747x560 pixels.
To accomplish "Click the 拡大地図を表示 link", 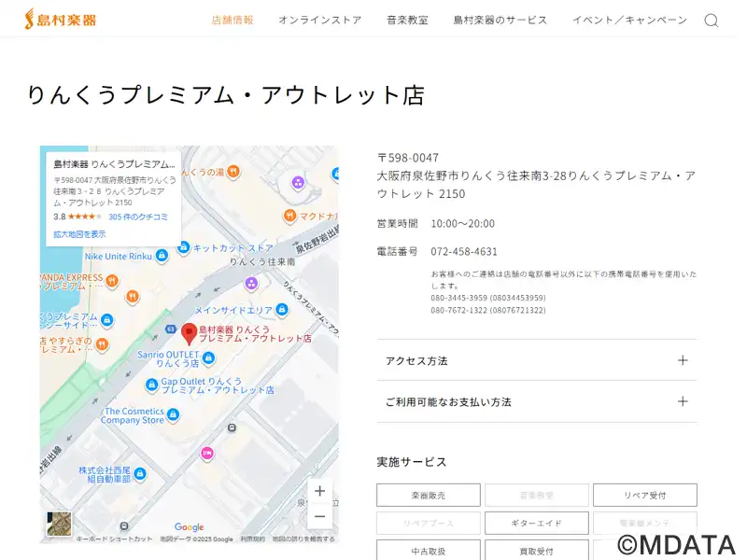I will 79,234.
